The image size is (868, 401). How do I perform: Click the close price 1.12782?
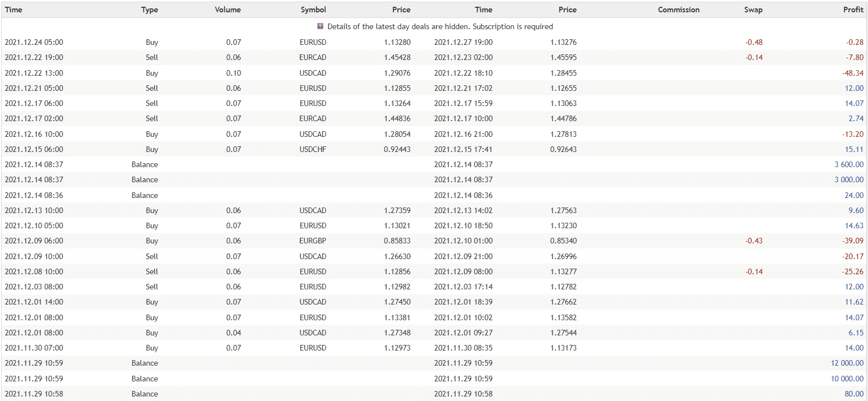point(564,287)
